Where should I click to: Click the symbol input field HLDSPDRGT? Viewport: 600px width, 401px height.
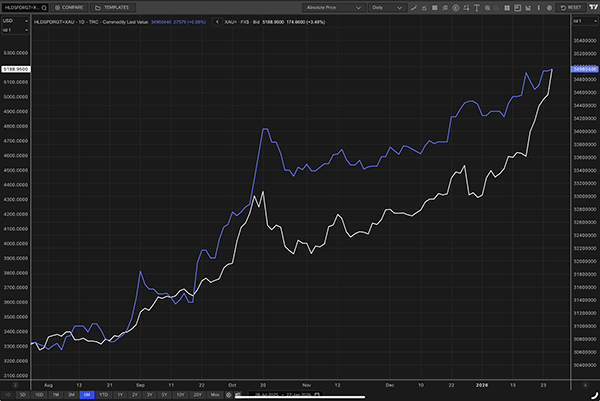tap(20, 7)
